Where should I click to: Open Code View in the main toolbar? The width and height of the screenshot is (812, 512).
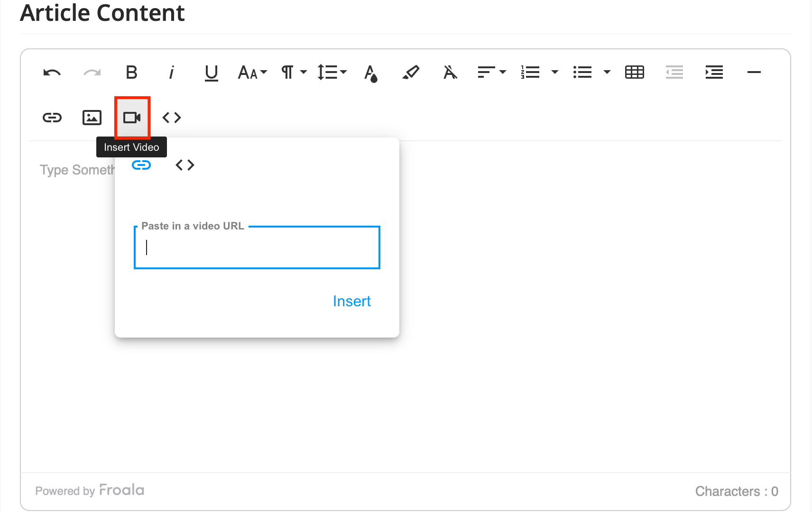(172, 118)
